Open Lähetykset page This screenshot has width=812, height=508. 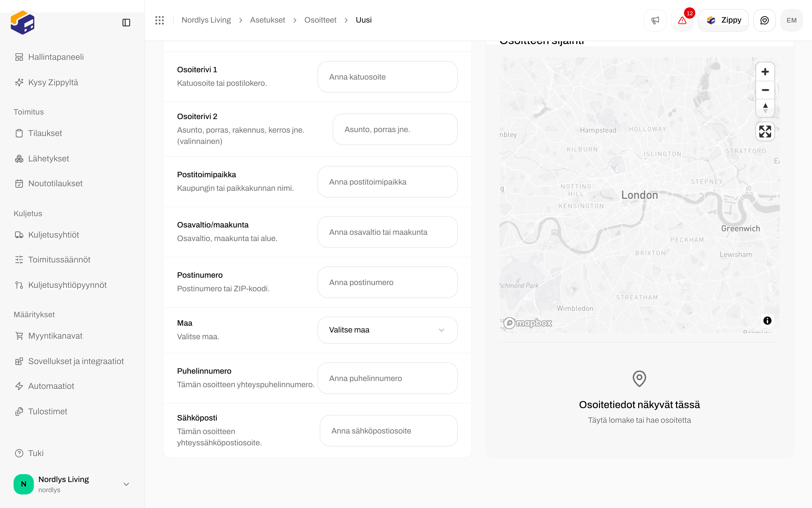[72, 159]
